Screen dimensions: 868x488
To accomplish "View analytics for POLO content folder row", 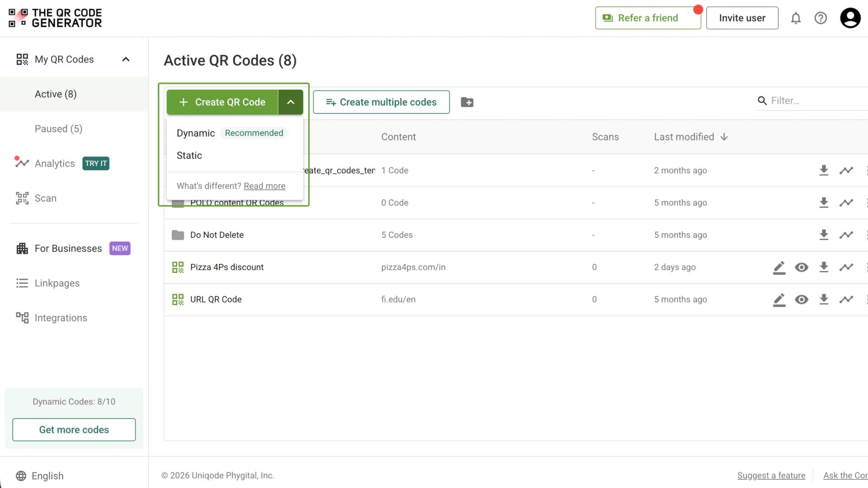I will coord(846,203).
